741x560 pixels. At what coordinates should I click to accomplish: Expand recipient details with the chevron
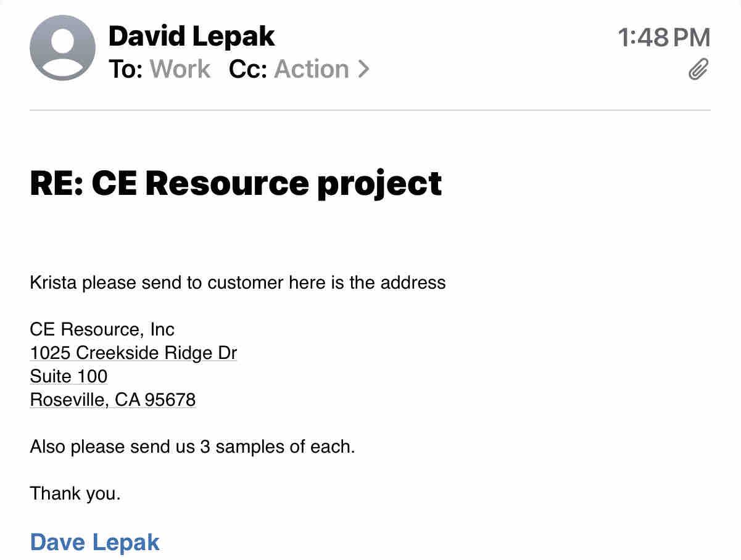click(363, 70)
